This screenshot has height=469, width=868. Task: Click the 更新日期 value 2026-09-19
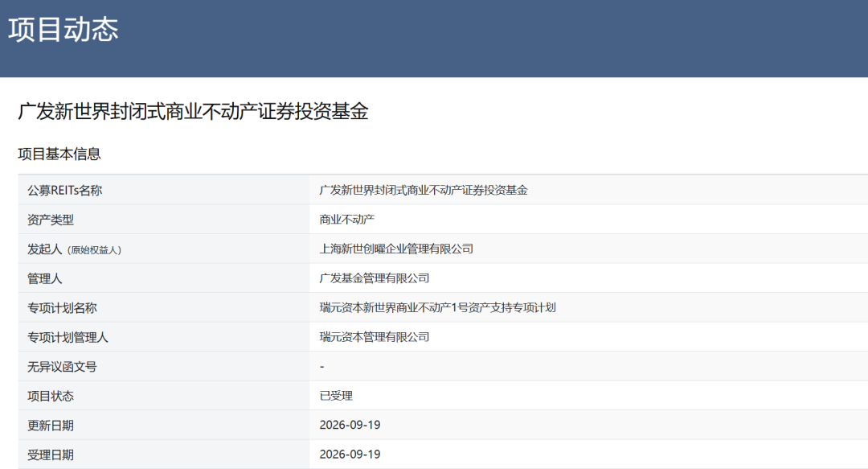(x=350, y=426)
